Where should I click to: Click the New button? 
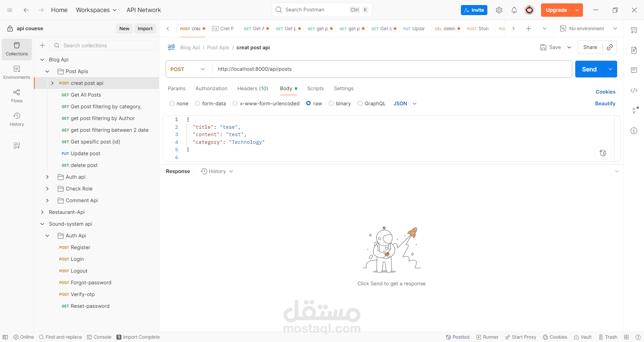(124, 28)
